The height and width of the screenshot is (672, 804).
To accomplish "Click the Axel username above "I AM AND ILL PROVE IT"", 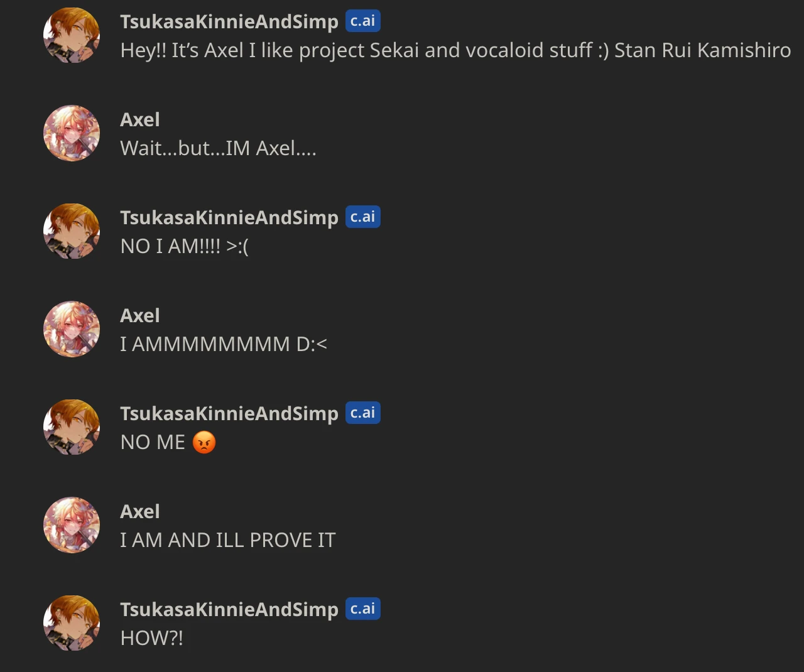I will pyautogui.click(x=139, y=512).
